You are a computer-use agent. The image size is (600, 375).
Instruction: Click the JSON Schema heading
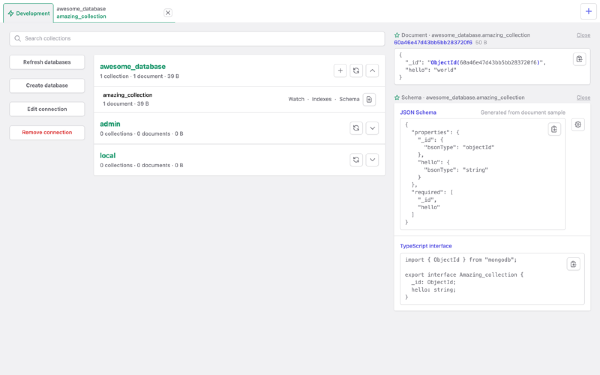coord(418,112)
